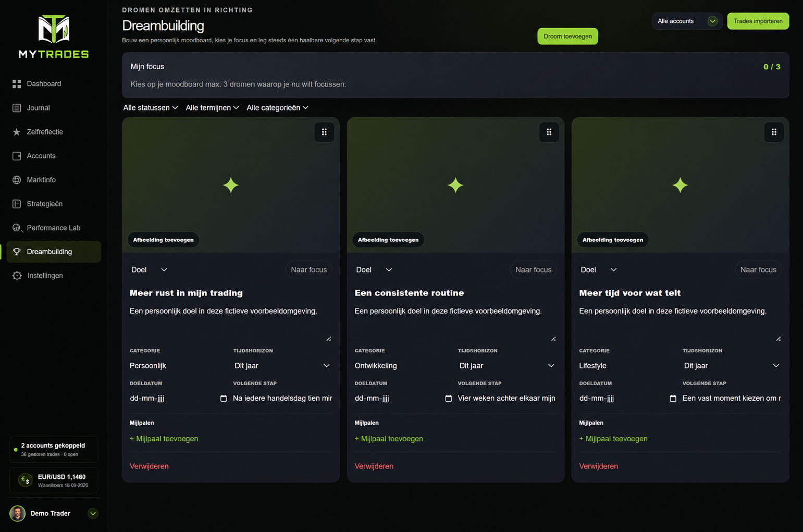Toggle 'Naar focus' on 'Meer tijd voor wat telt'
Image resolution: width=803 pixels, height=532 pixels.
pyautogui.click(x=758, y=269)
